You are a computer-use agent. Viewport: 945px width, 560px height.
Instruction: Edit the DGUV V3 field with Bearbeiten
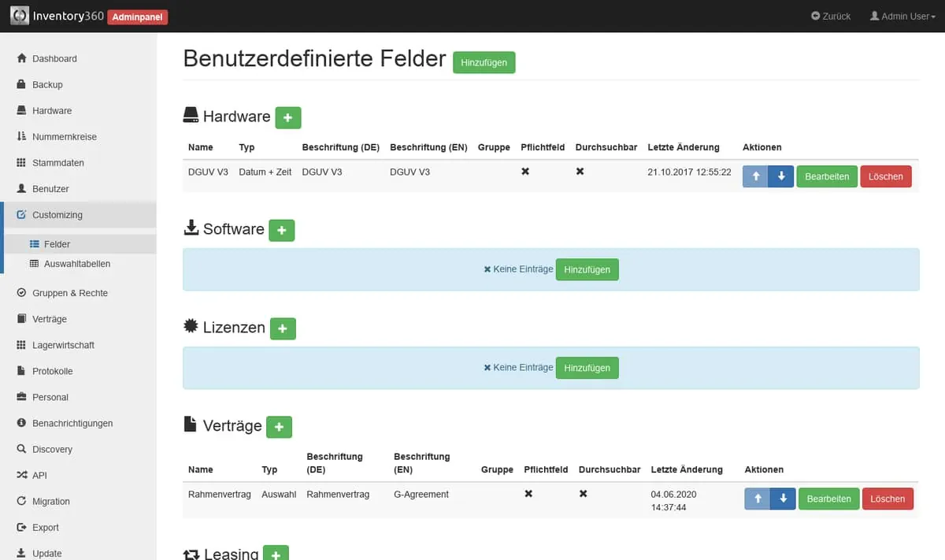[x=827, y=176]
